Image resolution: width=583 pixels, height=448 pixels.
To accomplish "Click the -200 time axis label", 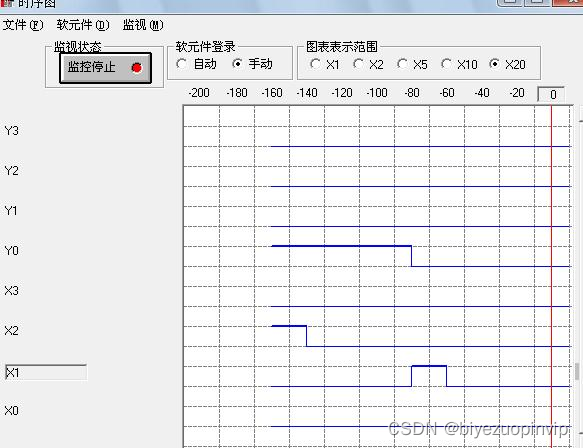I will [199, 93].
